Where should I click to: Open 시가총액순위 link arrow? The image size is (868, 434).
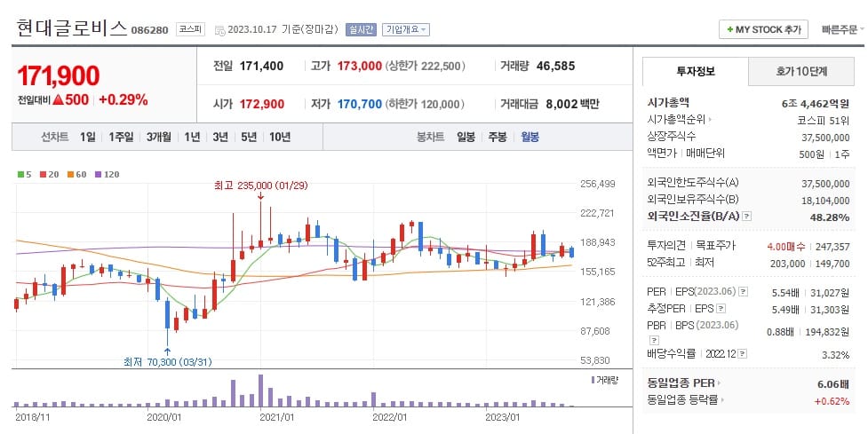point(710,120)
